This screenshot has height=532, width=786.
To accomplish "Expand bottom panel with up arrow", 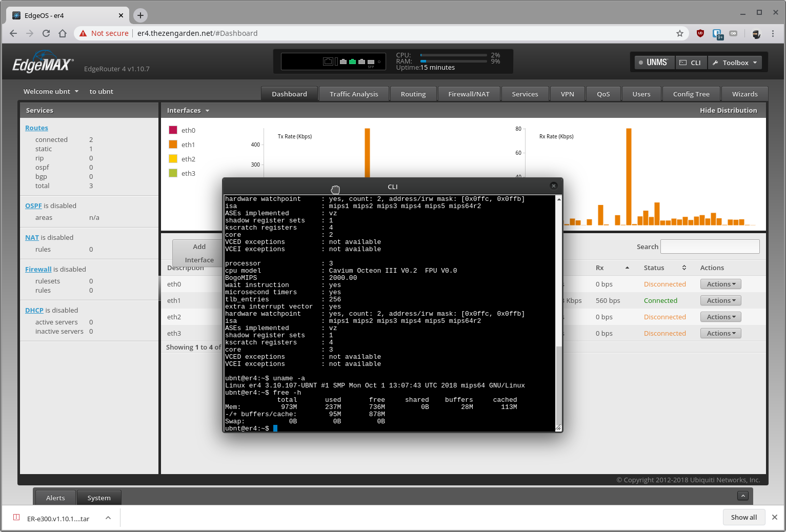I will coord(742,496).
